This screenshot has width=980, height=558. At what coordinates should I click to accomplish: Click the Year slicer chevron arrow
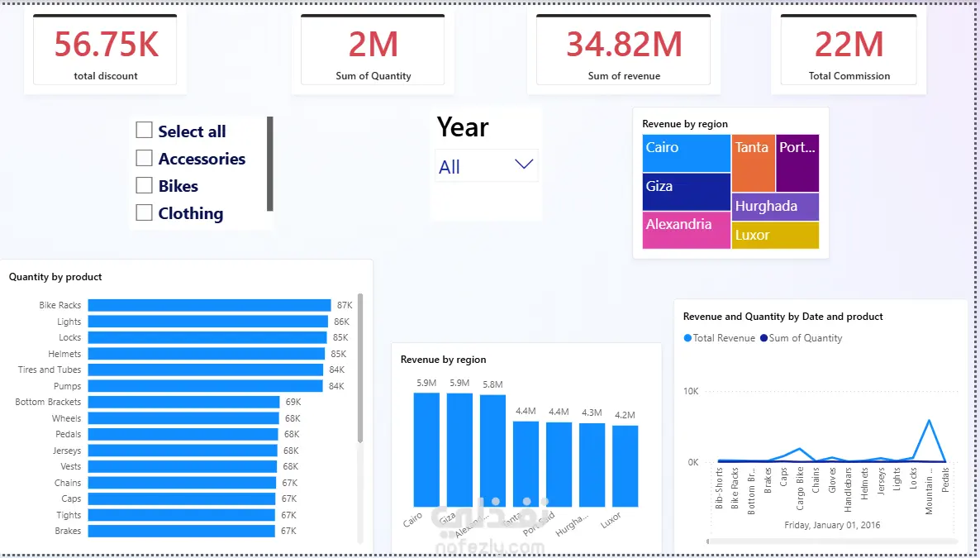click(524, 164)
